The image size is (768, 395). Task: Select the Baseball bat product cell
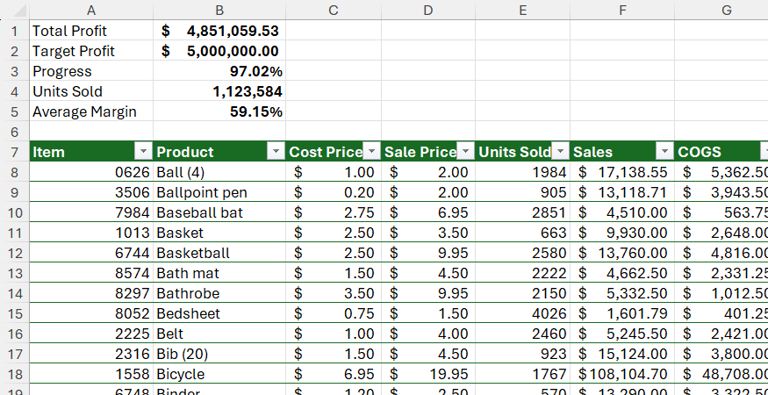tap(219, 213)
